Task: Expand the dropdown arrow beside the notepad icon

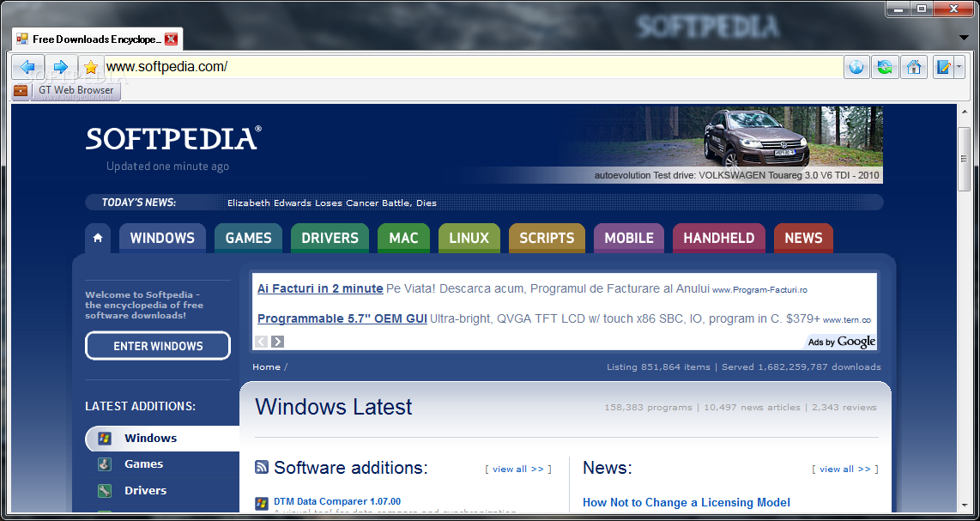Action: pos(959,67)
